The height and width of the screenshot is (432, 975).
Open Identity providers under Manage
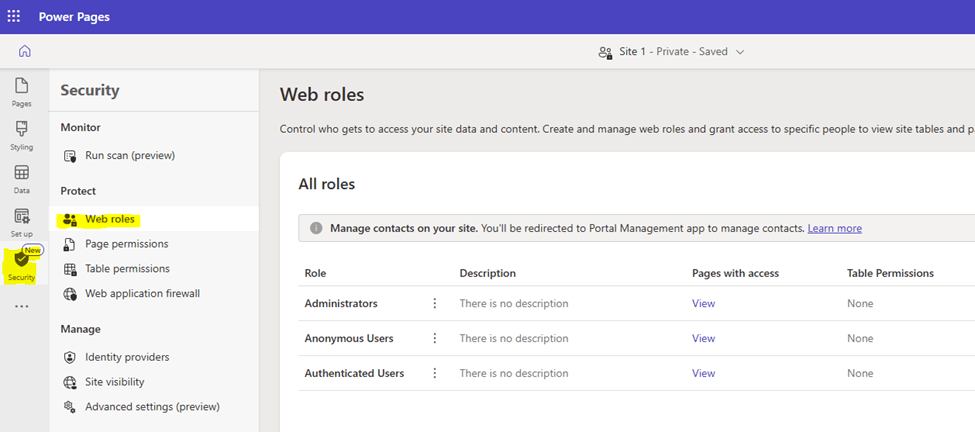click(127, 357)
